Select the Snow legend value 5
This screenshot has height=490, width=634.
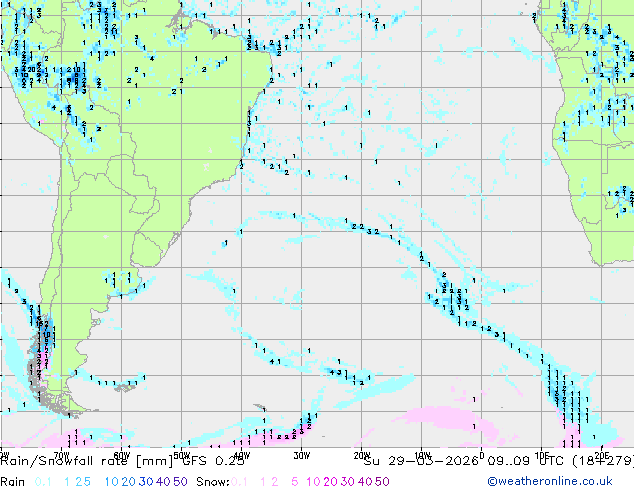click(x=295, y=482)
